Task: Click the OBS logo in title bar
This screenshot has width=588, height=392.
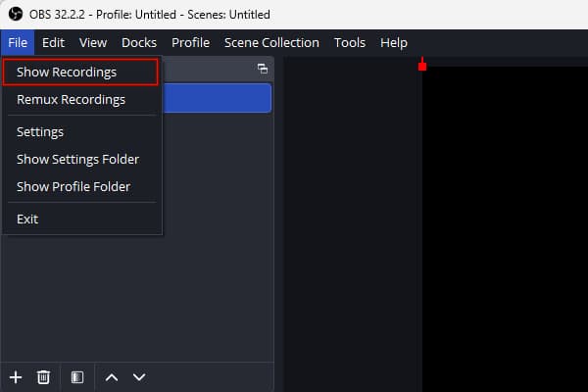Action: click(x=16, y=15)
